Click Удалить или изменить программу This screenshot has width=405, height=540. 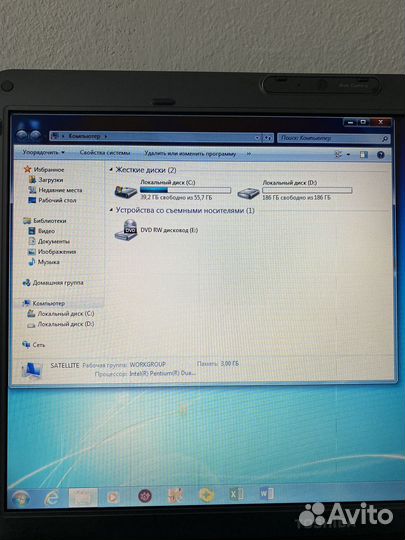coord(190,154)
